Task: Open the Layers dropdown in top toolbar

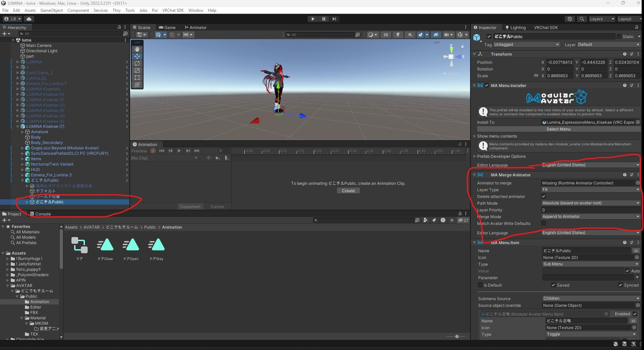Action: point(602,19)
